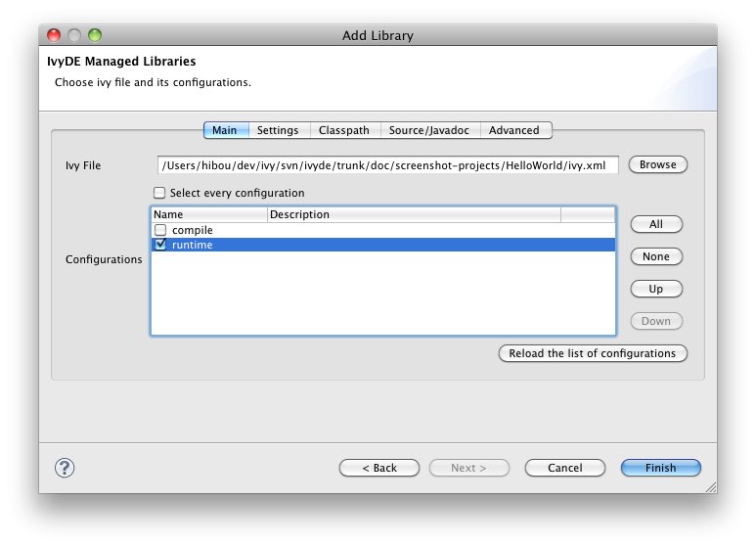The width and height of the screenshot is (756, 547).
Task: Open the Classpath tab
Action: (x=343, y=130)
